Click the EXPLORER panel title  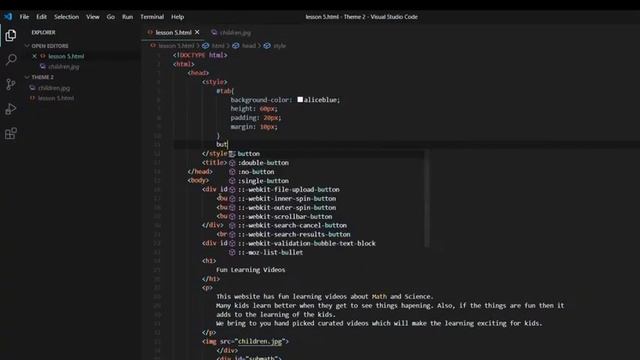[x=43, y=33]
